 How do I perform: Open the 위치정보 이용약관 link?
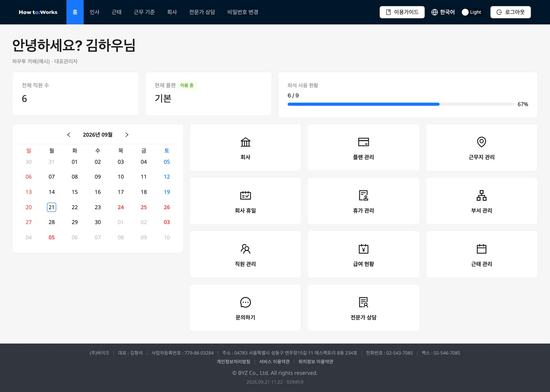pyautogui.click(x=316, y=361)
